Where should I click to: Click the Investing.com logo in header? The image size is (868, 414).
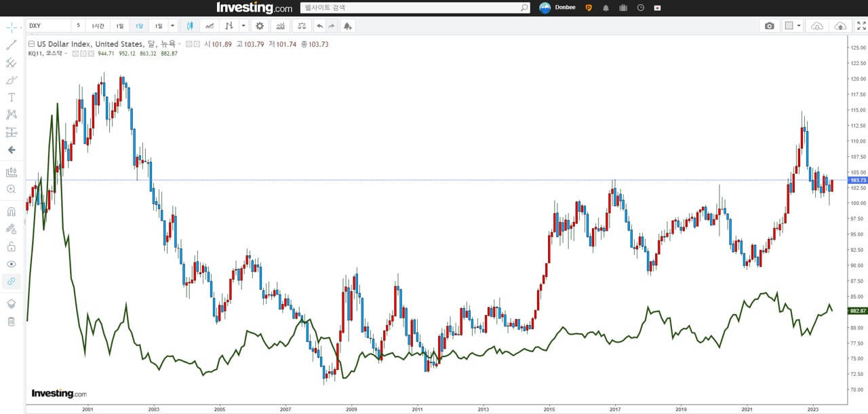pyautogui.click(x=254, y=7)
